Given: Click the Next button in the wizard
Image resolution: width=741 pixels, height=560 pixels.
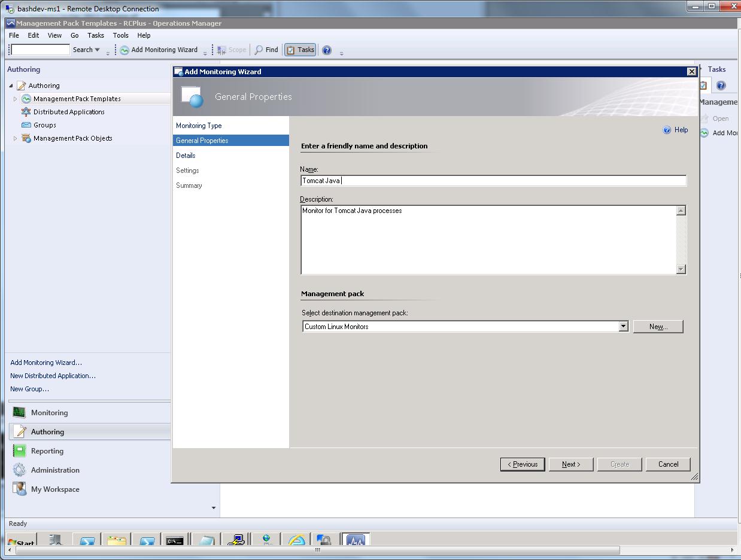Looking at the screenshot, I should 570,464.
